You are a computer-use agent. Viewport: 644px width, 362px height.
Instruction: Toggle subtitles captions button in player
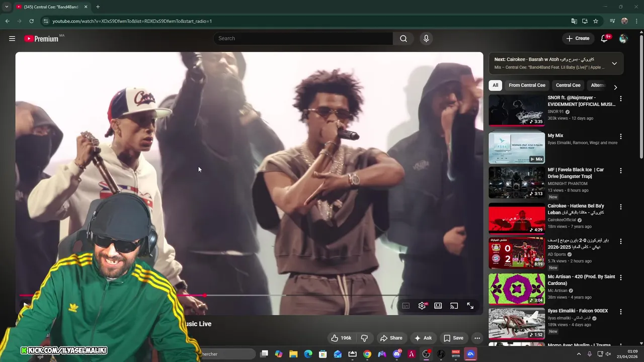point(406,306)
